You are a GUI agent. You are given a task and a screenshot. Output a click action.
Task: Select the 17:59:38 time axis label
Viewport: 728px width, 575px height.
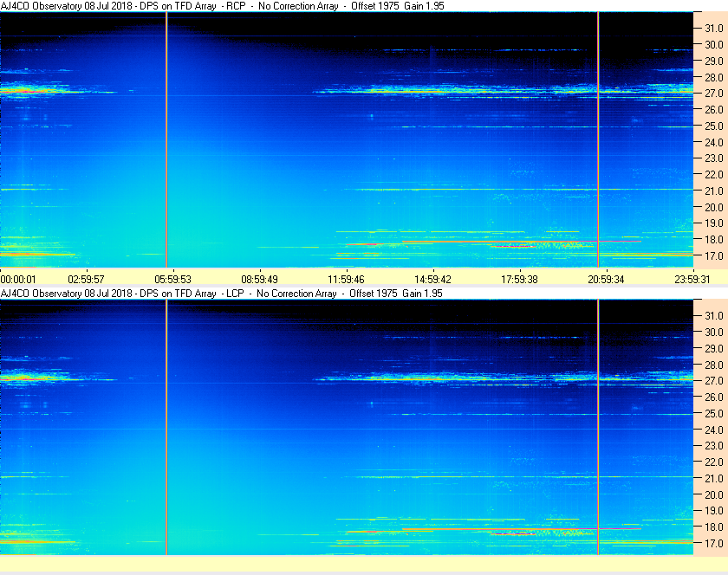coord(519,280)
